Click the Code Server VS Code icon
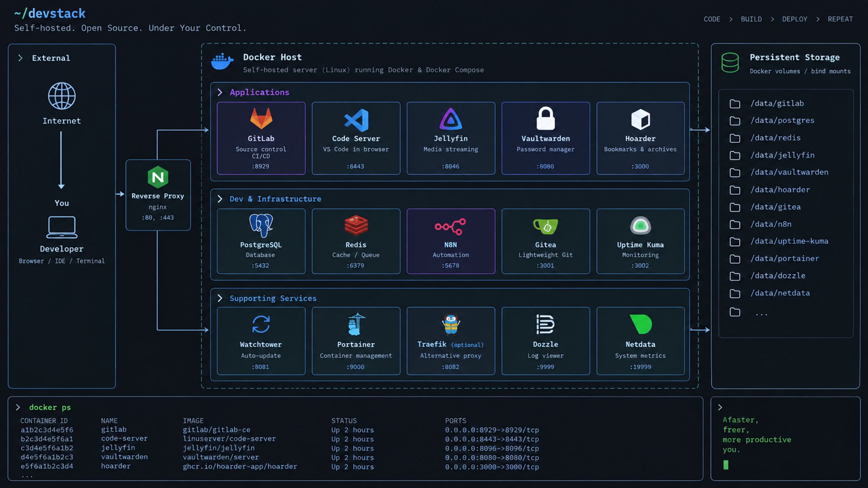Screen dimensions: 868x488 pyautogui.click(x=356, y=120)
